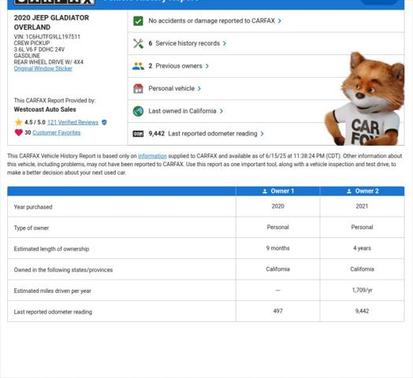The height and width of the screenshot is (378, 413).
Task: Click the '4 years' ownership cell
Action: [x=362, y=248]
